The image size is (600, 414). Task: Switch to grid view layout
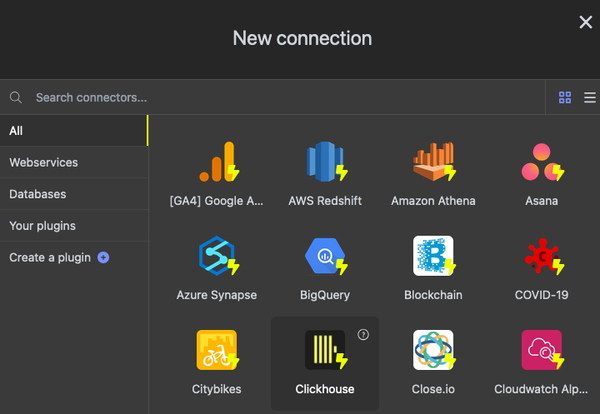click(x=565, y=98)
